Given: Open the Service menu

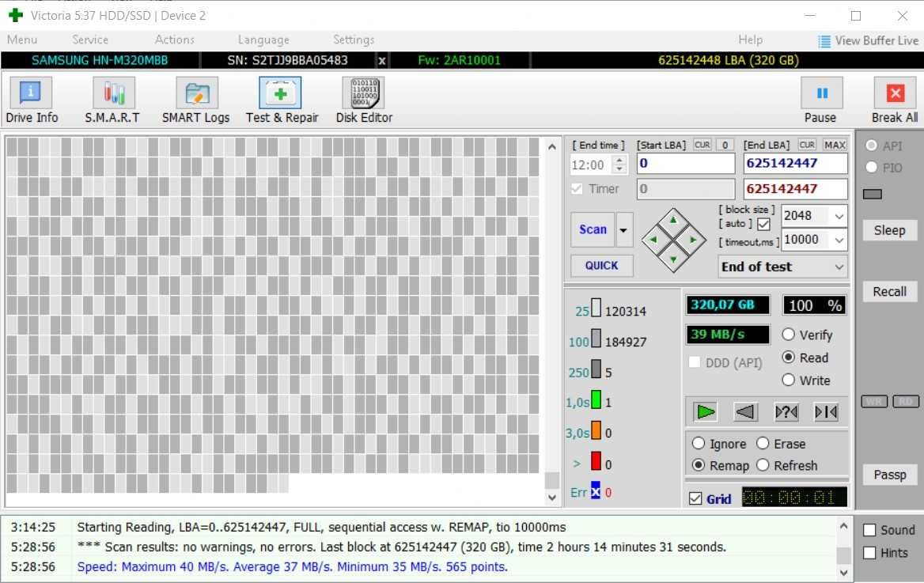Looking at the screenshot, I should point(90,40).
